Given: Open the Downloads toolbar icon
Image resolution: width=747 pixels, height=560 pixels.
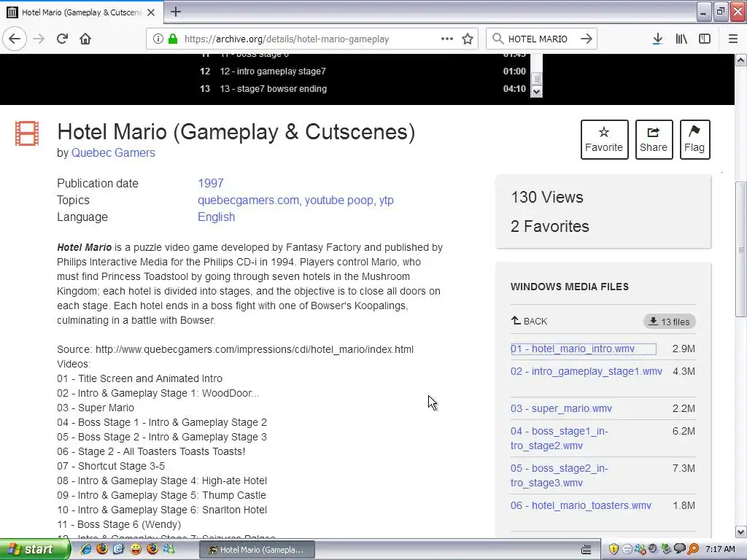Looking at the screenshot, I should (658, 39).
